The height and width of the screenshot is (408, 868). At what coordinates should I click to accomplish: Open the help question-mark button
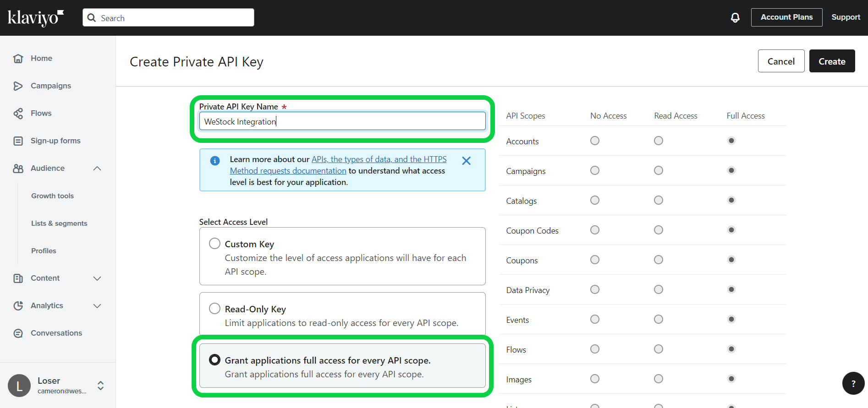853,383
